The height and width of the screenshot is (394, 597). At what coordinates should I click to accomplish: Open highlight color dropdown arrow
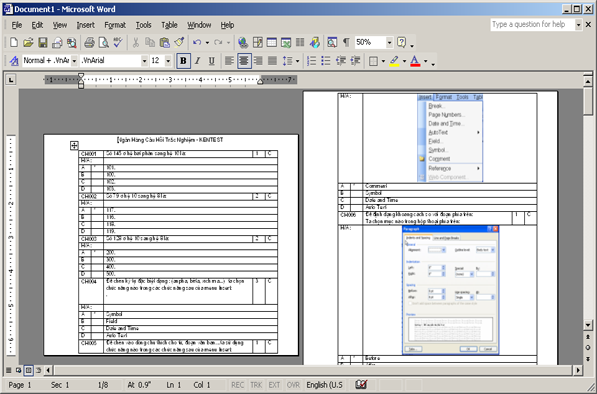(404, 61)
